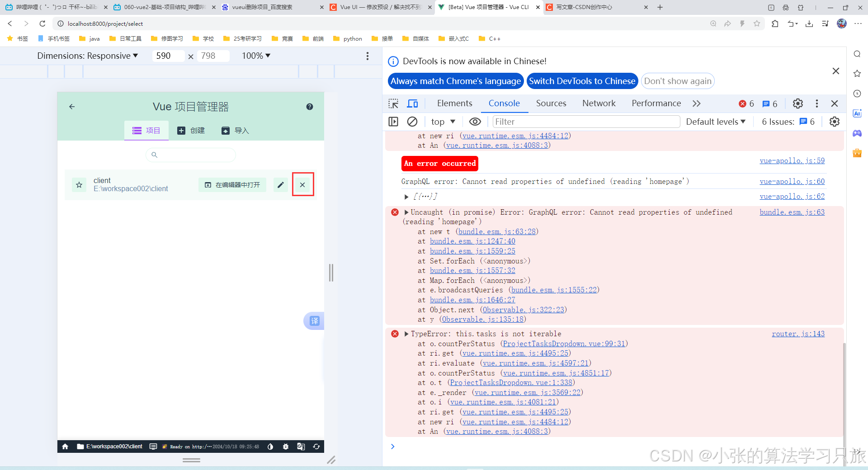Open the console sidebar panel icon
The height and width of the screenshot is (470, 868).
[393, 122]
